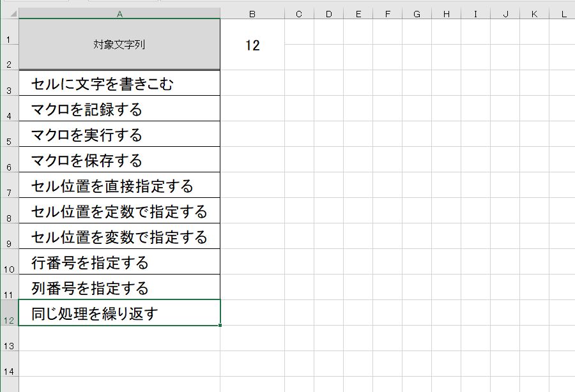
Task: Click the fill handle of cell A12
Action: pos(220,325)
